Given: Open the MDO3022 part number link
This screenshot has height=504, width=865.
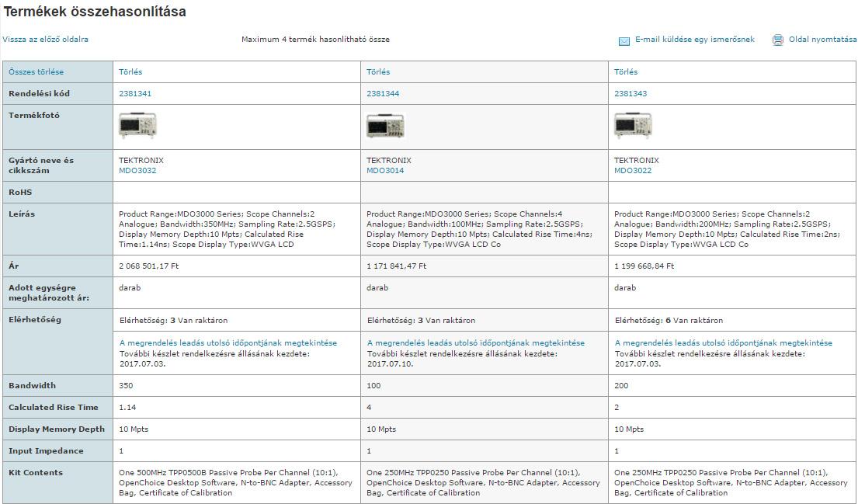Looking at the screenshot, I should coord(633,171).
